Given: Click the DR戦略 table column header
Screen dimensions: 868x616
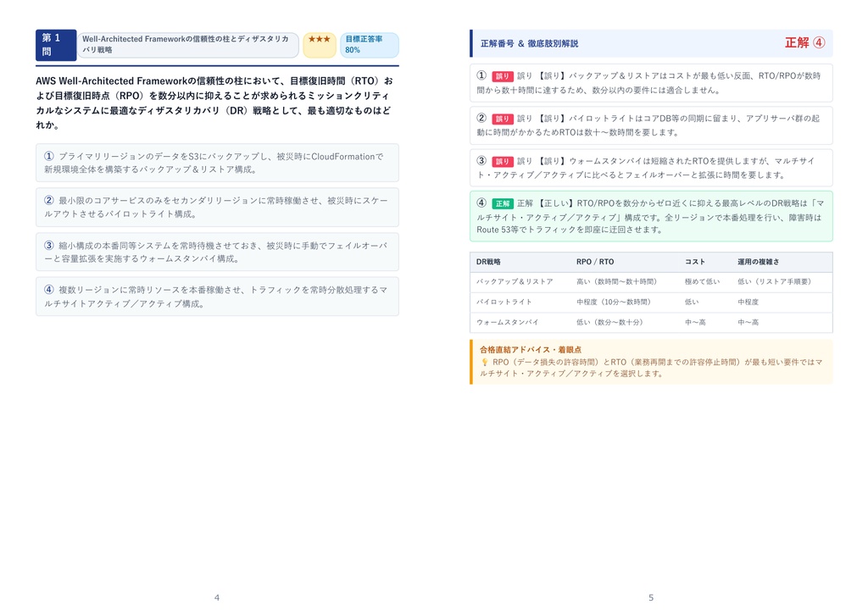Looking at the screenshot, I should (x=488, y=262).
